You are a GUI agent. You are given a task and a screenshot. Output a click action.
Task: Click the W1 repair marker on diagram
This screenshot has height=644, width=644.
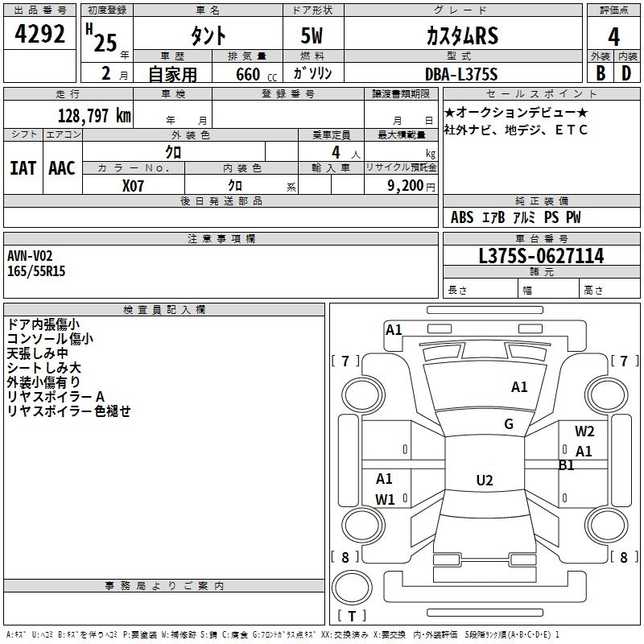(x=385, y=499)
